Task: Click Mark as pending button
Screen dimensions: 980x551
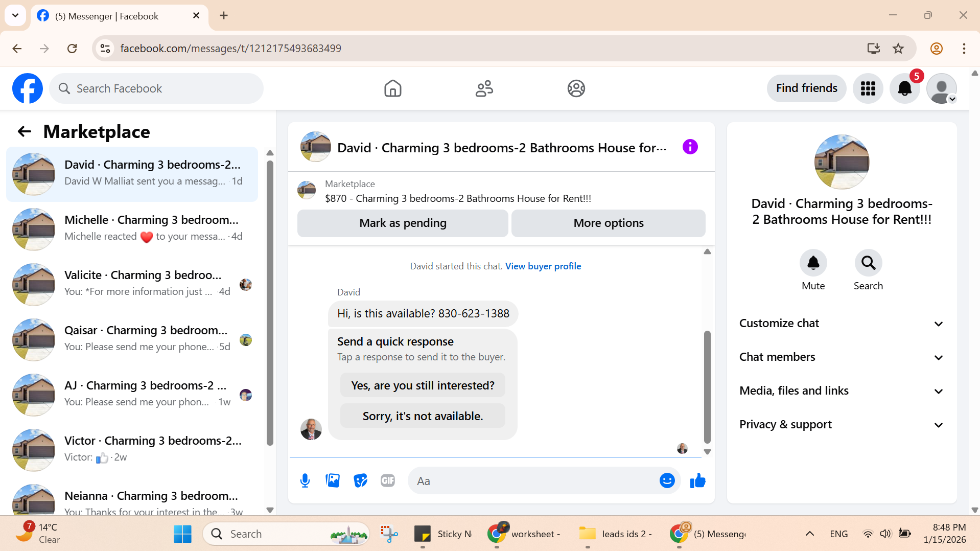Action: [x=403, y=223]
